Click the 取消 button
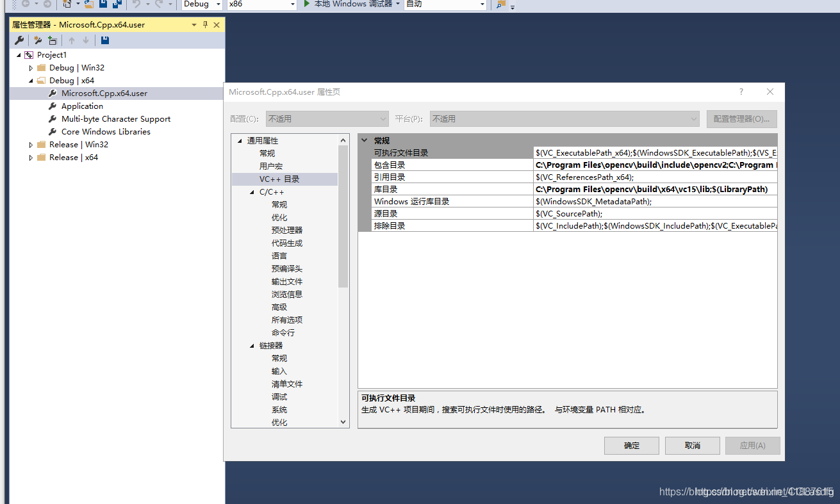 click(693, 446)
